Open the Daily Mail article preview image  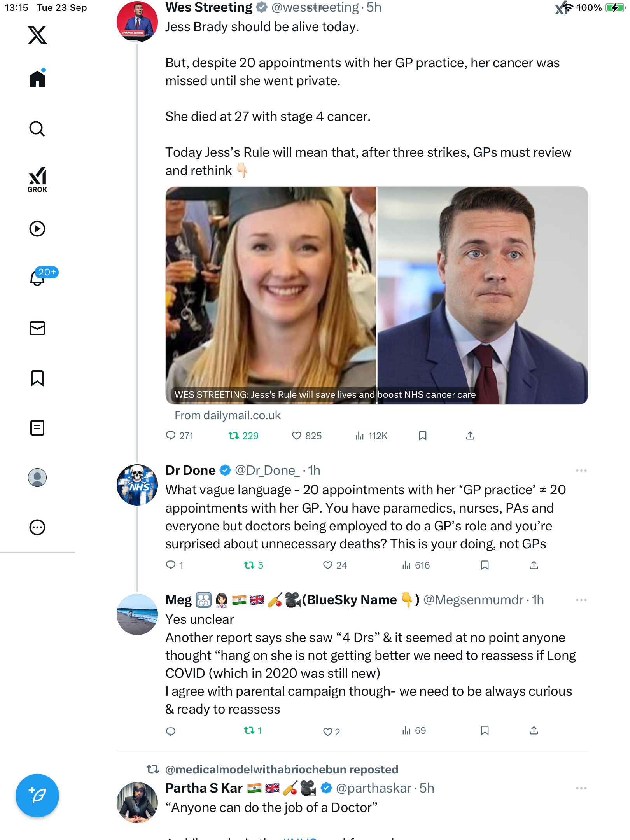[376, 296]
